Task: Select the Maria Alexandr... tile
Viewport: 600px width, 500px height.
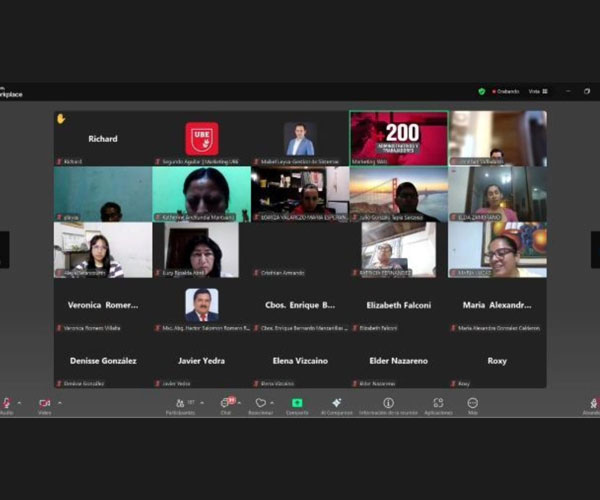Action: click(497, 305)
